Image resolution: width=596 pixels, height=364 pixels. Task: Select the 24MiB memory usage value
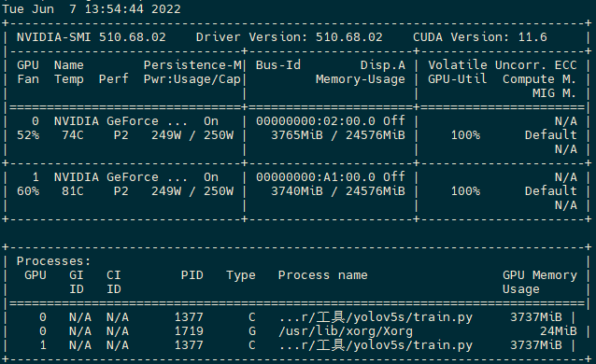(558, 331)
